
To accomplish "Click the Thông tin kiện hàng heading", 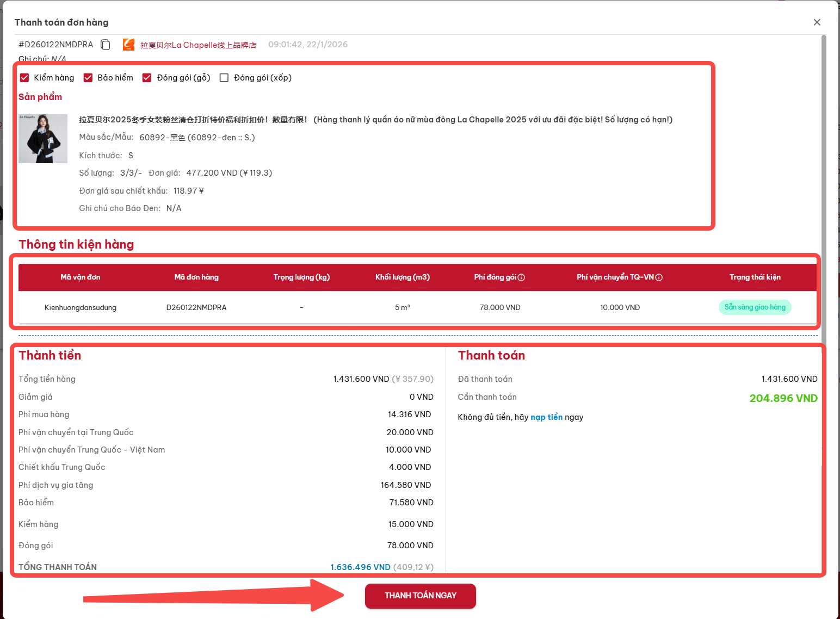I will click(x=76, y=245).
